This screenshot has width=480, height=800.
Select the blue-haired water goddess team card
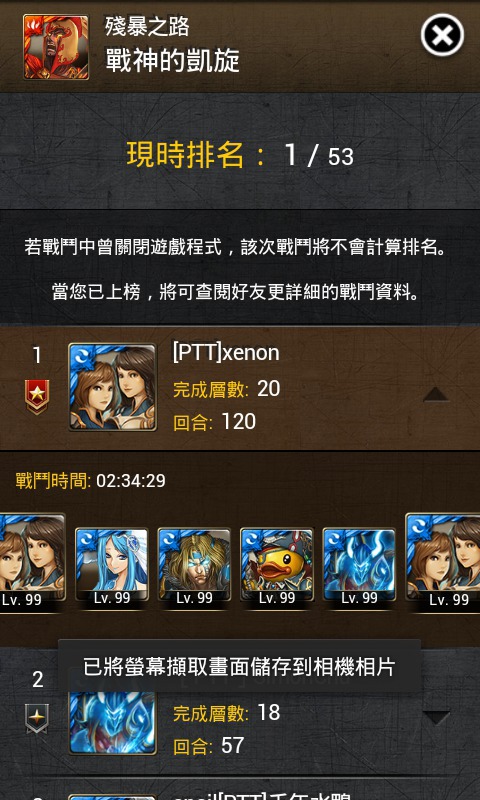(112, 565)
